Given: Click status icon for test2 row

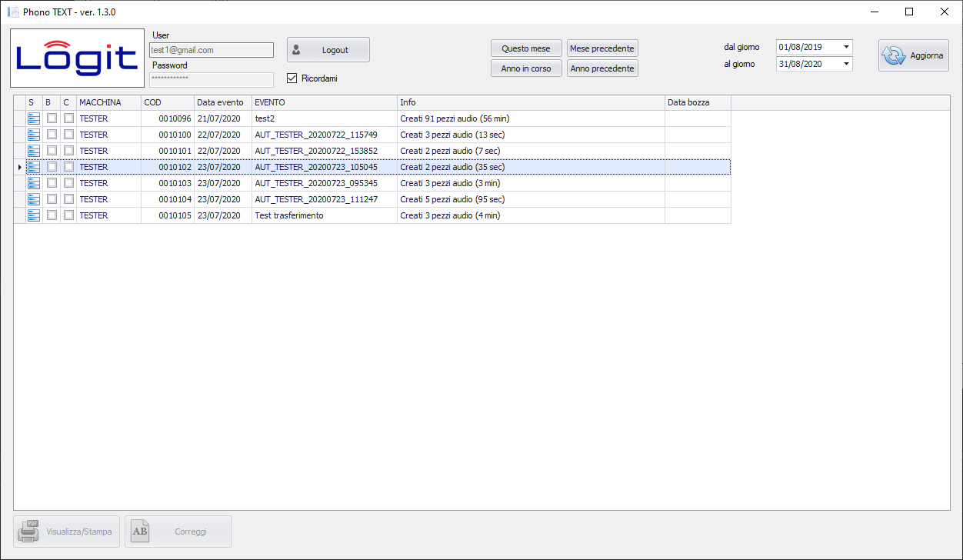Looking at the screenshot, I should (x=34, y=118).
